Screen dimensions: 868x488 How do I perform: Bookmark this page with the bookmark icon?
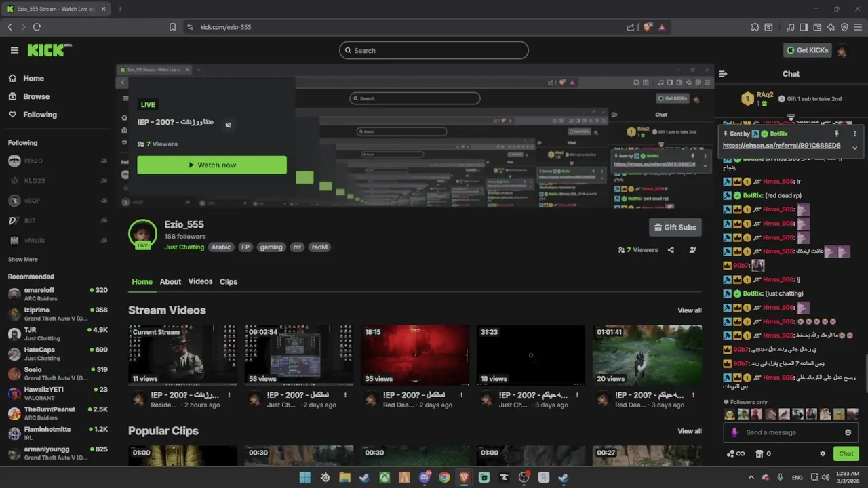click(x=172, y=27)
